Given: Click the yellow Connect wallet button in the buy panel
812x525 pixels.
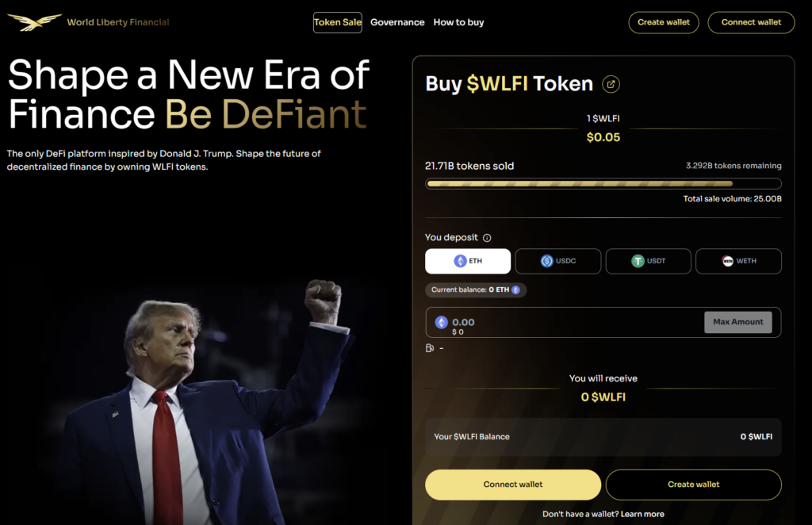Looking at the screenshot, I should point(513,485).
